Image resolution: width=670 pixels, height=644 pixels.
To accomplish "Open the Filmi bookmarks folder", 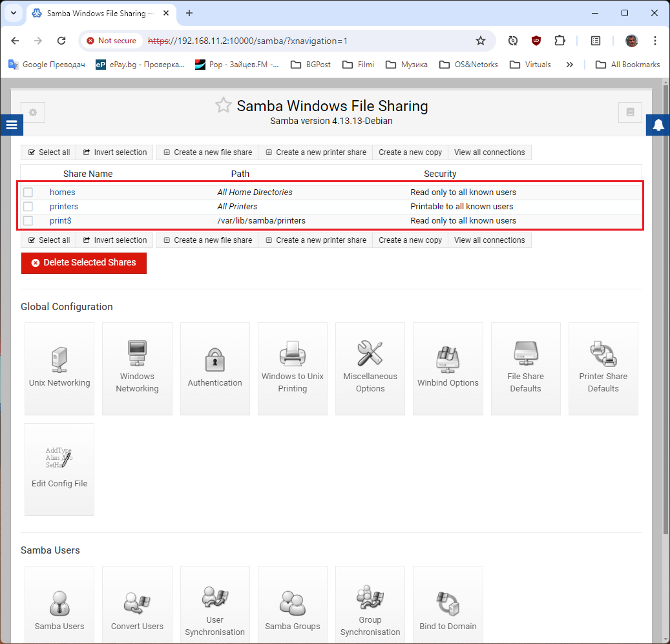I will (359, 65).
